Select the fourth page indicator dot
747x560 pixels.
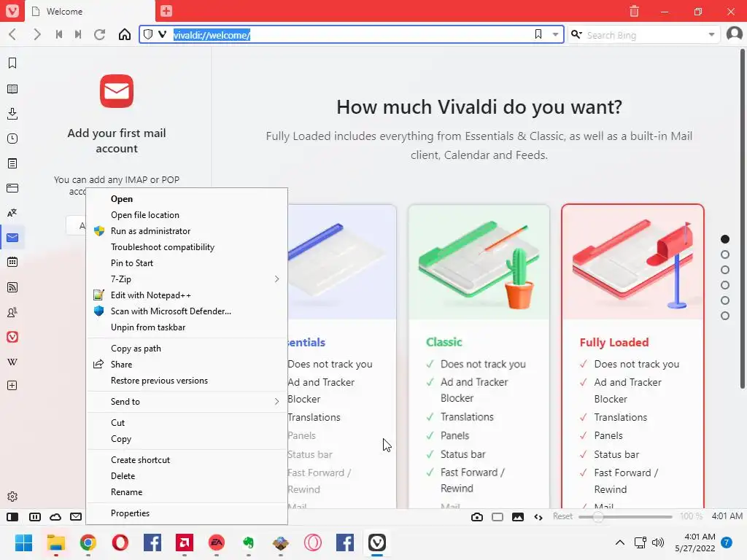tap(725, 285)
